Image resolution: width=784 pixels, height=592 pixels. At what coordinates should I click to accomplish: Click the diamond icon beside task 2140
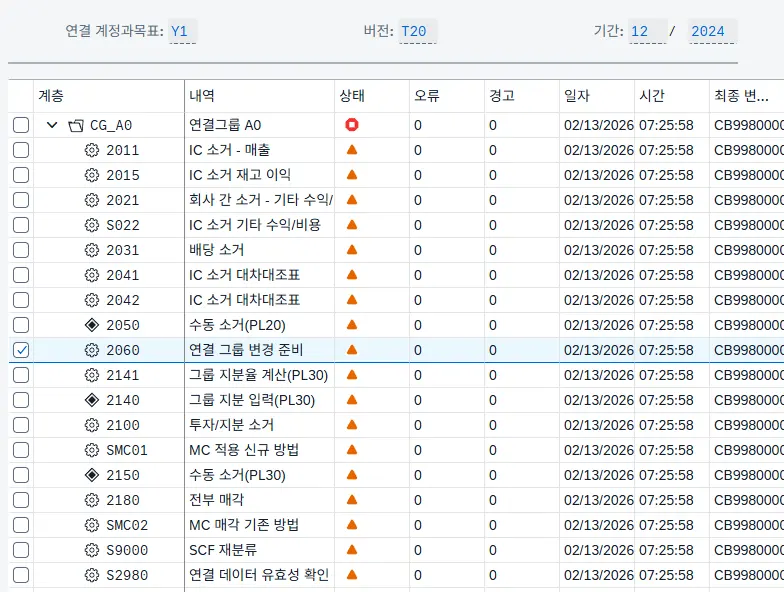pyautogui.click(x=92, y=400)
